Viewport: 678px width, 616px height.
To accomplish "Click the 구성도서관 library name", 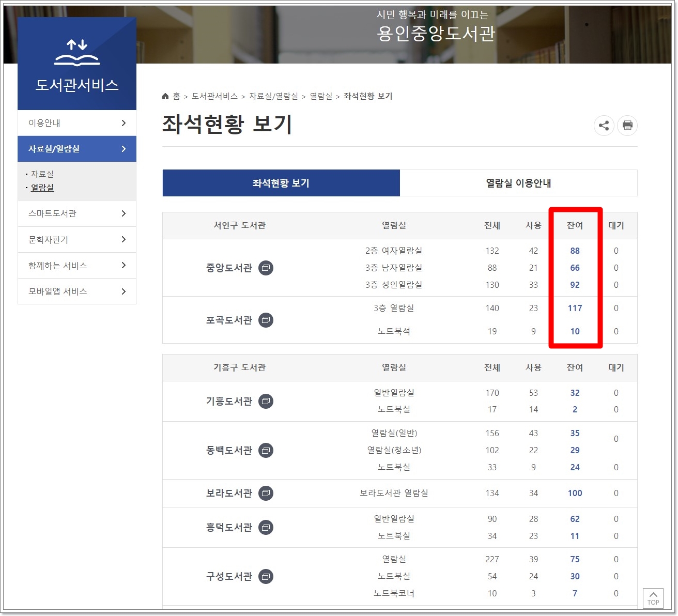I will click(229, 576).
